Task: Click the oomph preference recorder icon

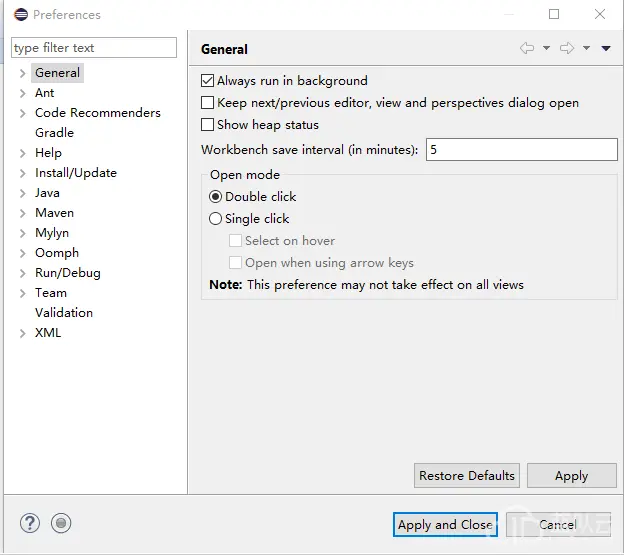Action: [61, 523]
